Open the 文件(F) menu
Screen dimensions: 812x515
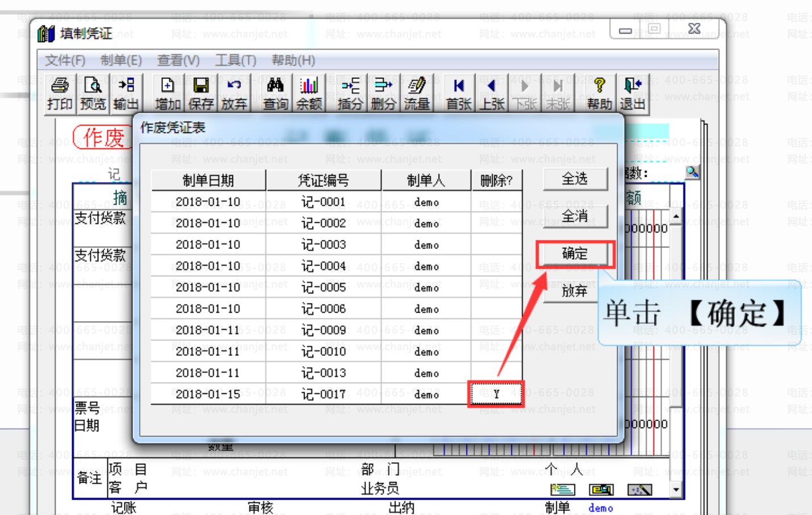pos(65,60)
